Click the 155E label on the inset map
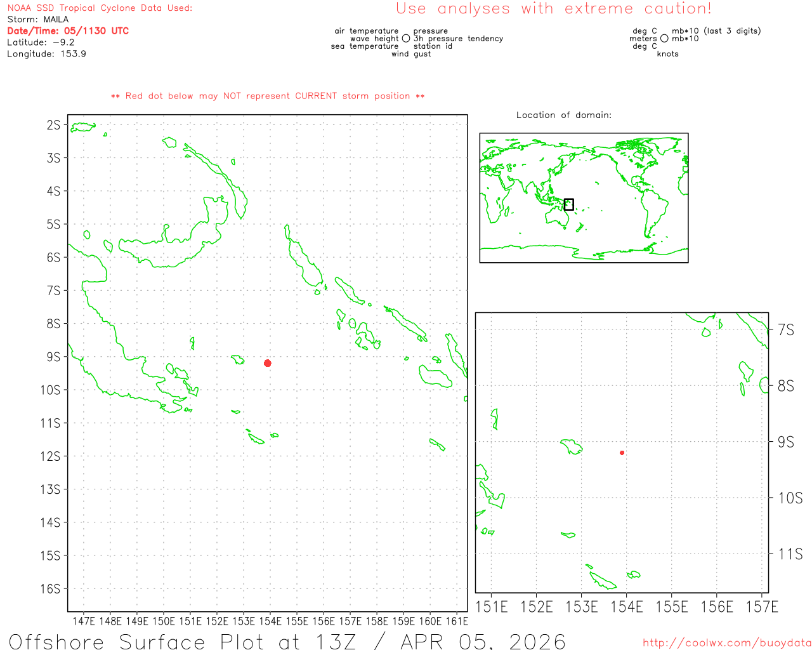This screenshot has height=650, width=812. (x=671, y=607)
